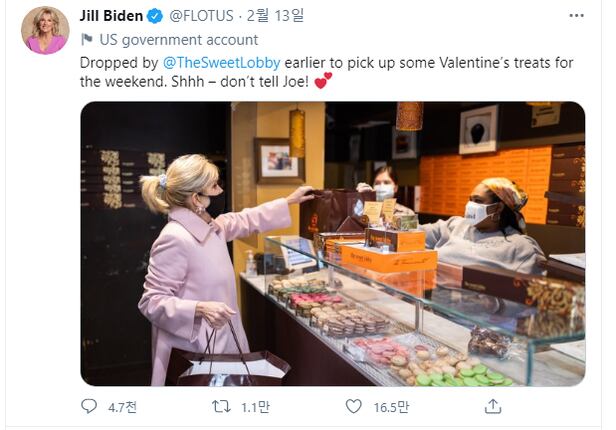Viewport: 616px width, 430px height.
Task: Open Jill Biden's profile avatar
Action: click(45, 30)
